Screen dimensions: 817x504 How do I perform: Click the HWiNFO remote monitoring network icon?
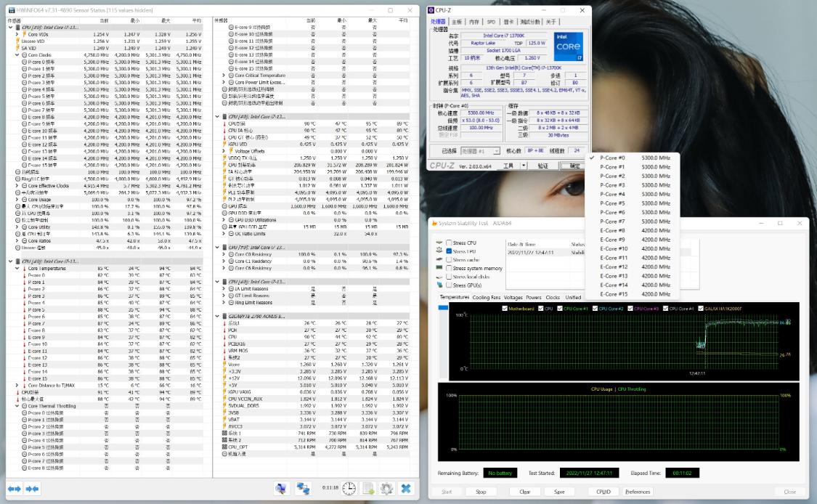(x=303, y=488)
